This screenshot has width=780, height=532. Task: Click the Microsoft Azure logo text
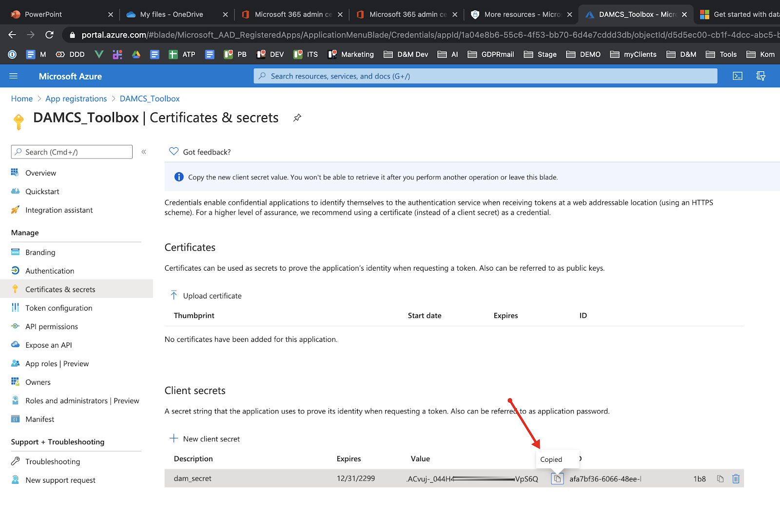pyautogui.click(x=70, y=76)
